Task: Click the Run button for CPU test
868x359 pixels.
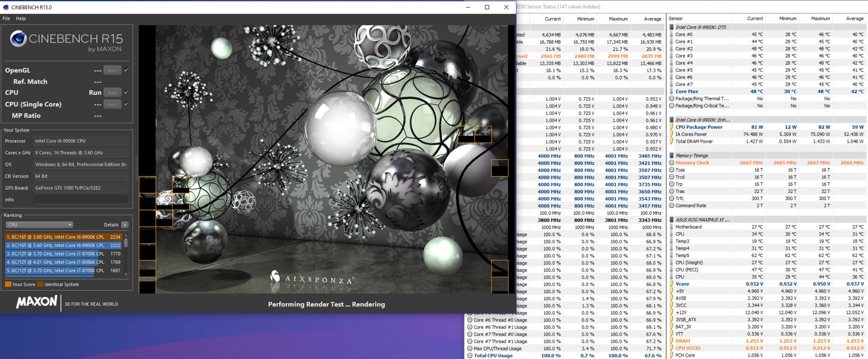Action: 112,92
